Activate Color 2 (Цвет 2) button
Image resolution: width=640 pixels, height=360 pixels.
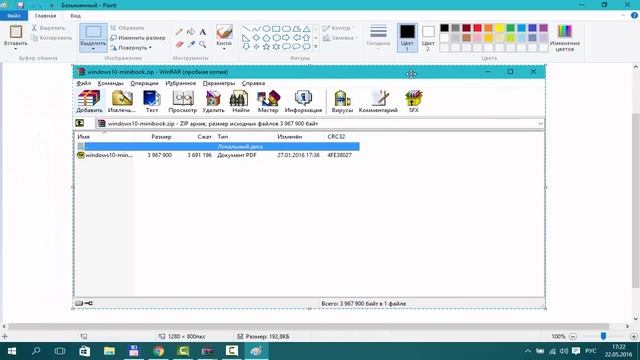[428, 38]
